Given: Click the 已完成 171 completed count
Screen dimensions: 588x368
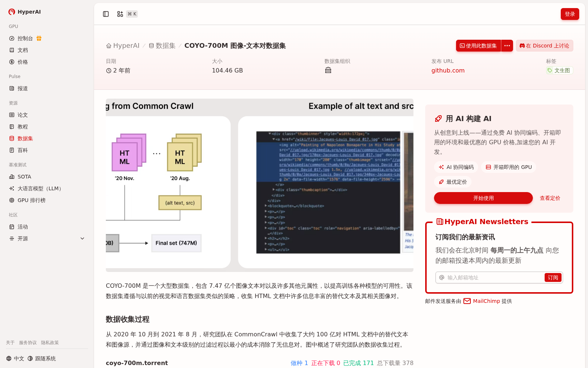Looking at the screenshot, I should (x=358, y=363).
